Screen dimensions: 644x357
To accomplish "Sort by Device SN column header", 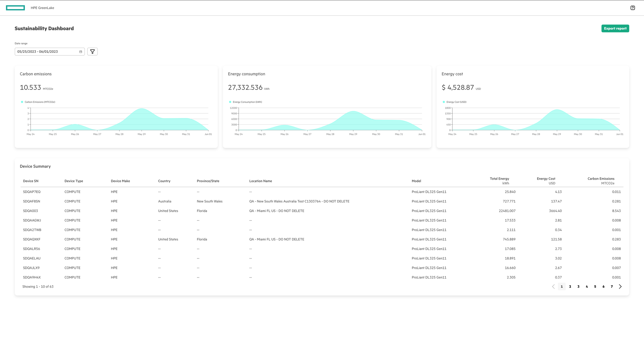I will coord(31,181).
